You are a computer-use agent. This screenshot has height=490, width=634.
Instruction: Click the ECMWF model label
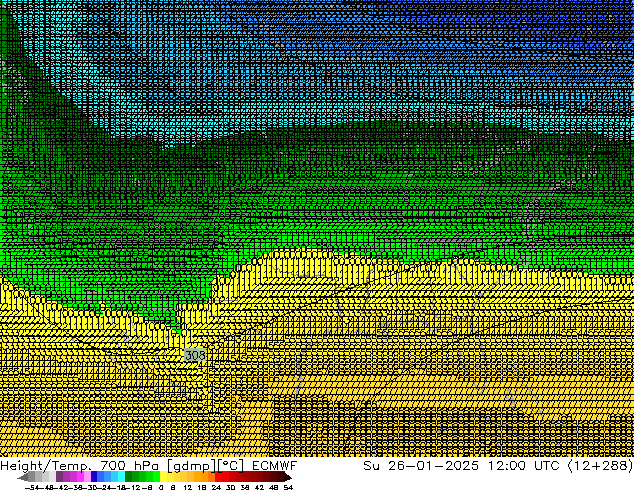point(275,466)
